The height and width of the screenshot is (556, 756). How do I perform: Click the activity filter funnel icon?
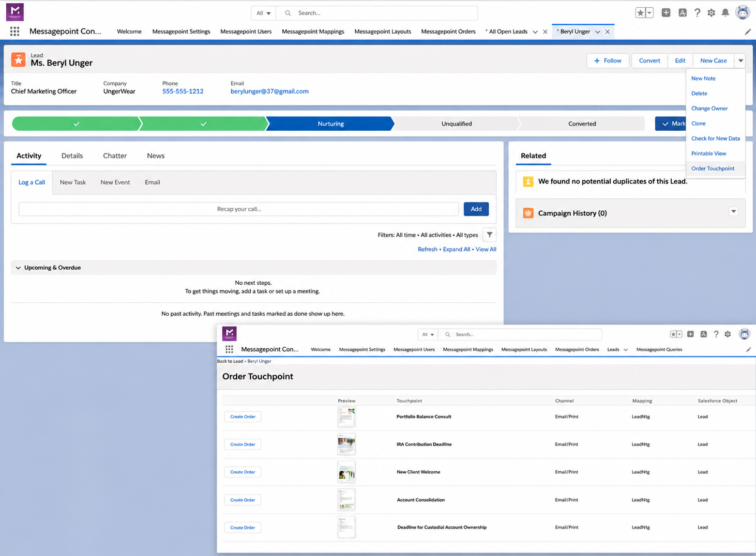coord(490,235)
